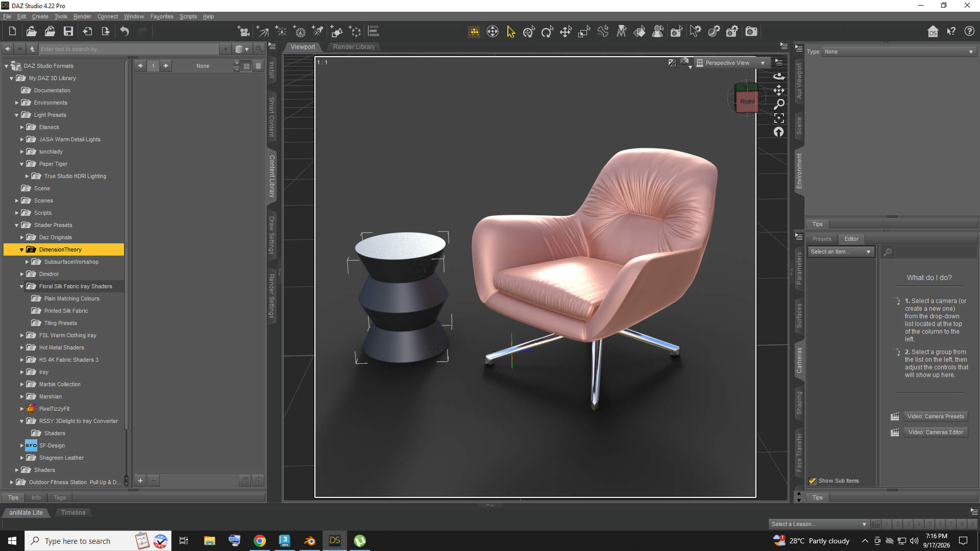Open the Select a Lesson dropdown

click(x=819, y=524)
